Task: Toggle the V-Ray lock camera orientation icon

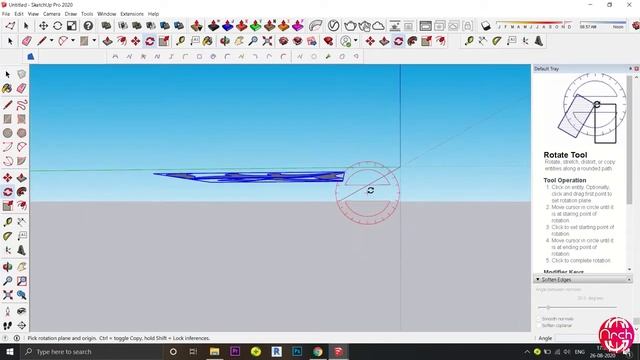Action: pos(467,26)
